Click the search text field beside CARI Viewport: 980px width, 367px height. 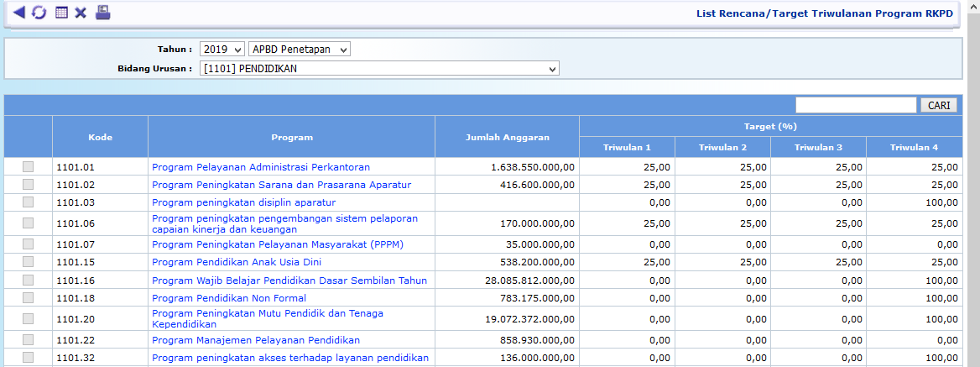[856, 105]
